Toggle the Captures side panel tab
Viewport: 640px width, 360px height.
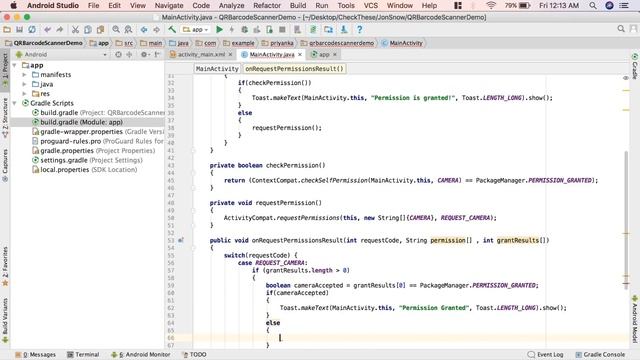click(5, 165)
